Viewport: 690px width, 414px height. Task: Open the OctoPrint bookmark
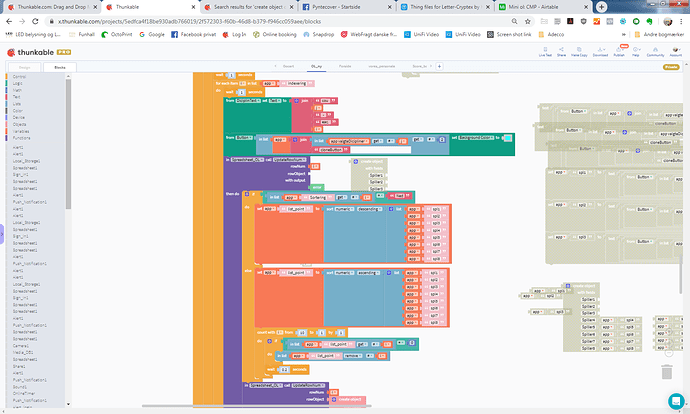click(117, 34)
